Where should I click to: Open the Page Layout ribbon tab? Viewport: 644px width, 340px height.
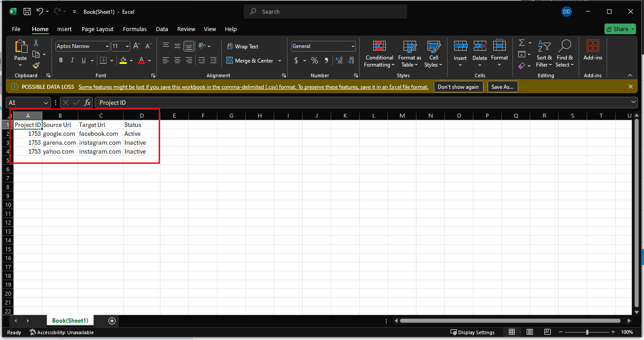coord(97,29)
